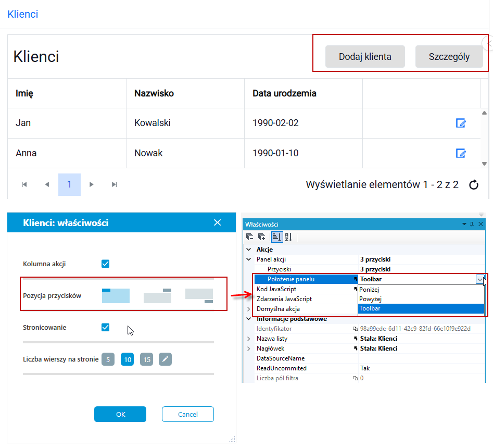
Task: Go to the previous page of results
Action: (x=47, y=184)
